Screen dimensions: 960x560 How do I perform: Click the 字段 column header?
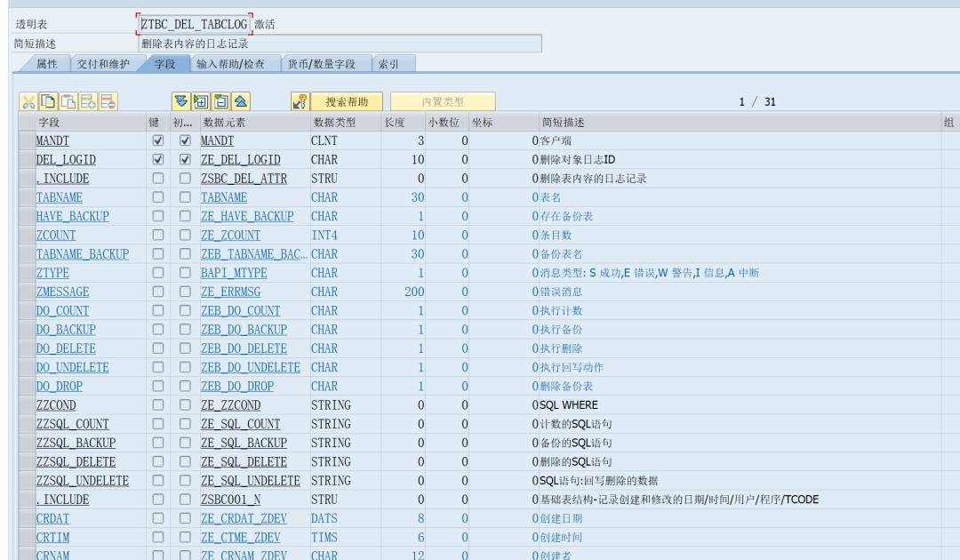pyautogui.click(x=91, y=123)
